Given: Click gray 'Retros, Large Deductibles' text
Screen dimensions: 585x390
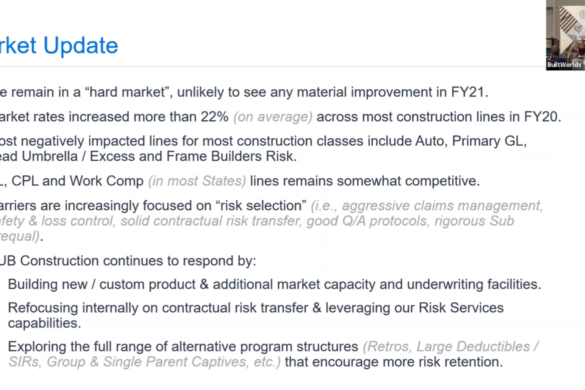Looking at the screenshot, I should pyautogui.click(x=449, y=347).
